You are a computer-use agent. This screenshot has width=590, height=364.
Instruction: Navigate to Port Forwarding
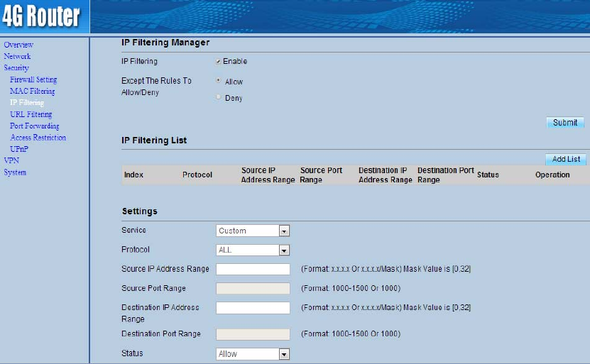pyautogui.click(x=35, y=126)
